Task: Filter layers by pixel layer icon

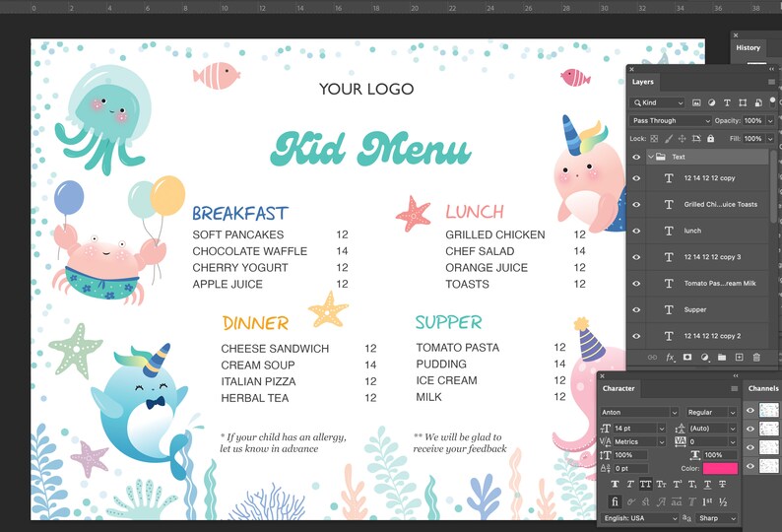Action: pyautogui.click(x=696, y=102)
